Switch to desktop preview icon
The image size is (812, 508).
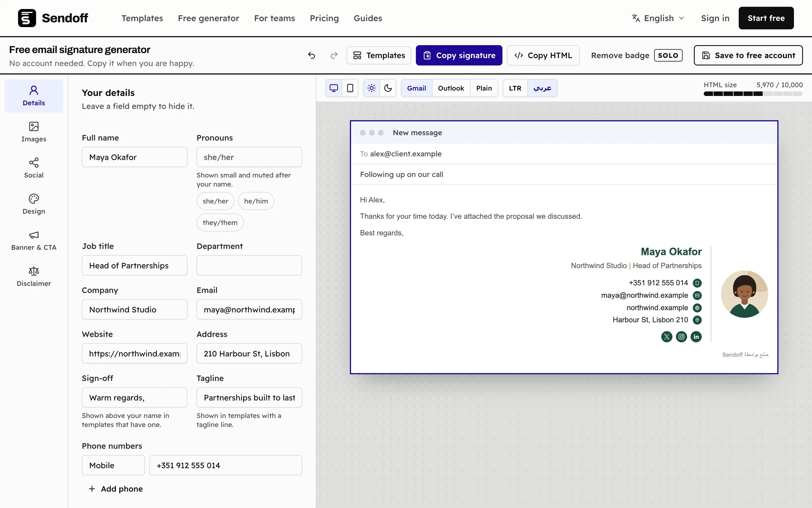pos(334,88)
